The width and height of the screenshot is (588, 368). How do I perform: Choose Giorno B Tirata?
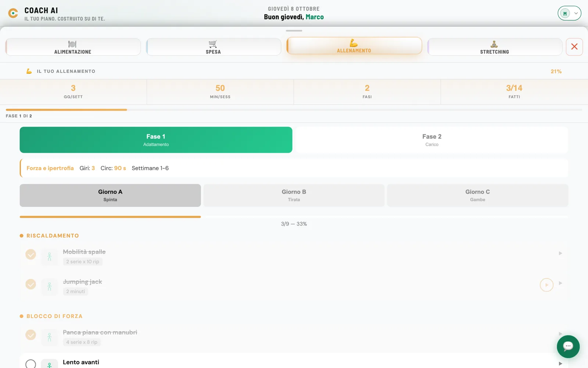click(294, 195)
